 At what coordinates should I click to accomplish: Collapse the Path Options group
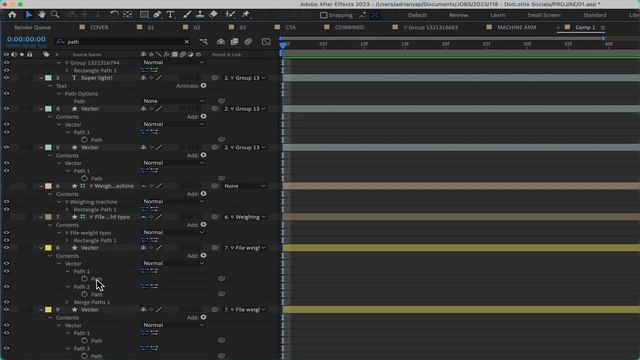(59, 94)
